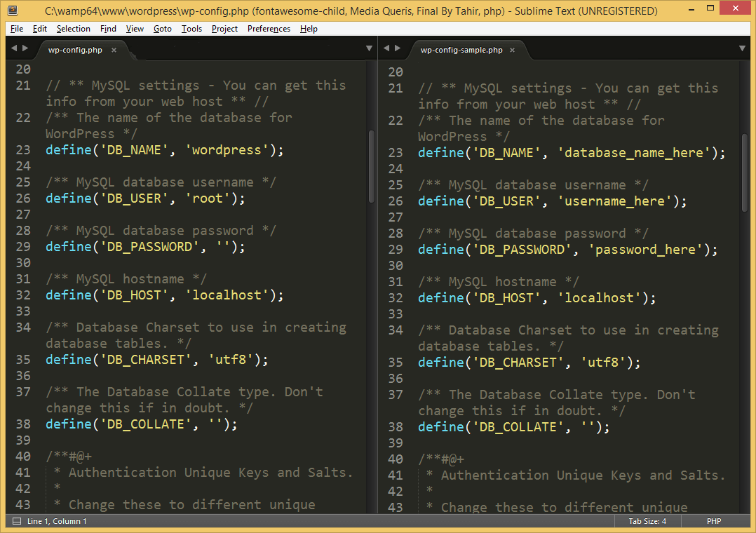The image size is (756, 533).
Task: Click the Line 1, Column 1 status
Action: [x=57, y=521]
